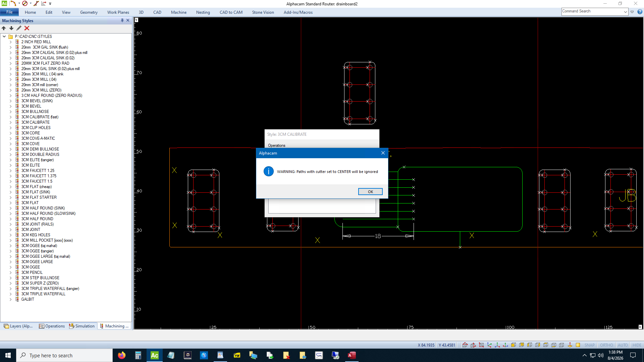The height and width of the screenshot is (362, 644).
Task: Select 3CM HALF ROUND style in tree
Action: (37, 219)
